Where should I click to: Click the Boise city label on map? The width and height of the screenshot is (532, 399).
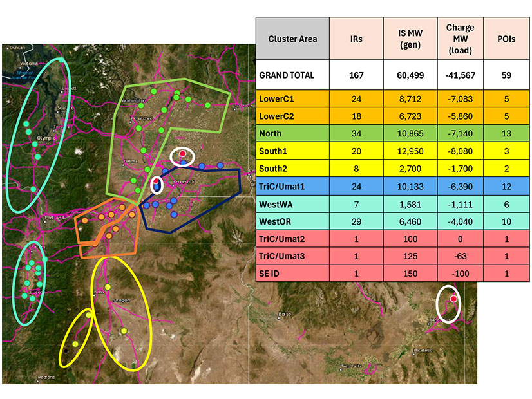point(284,315)
